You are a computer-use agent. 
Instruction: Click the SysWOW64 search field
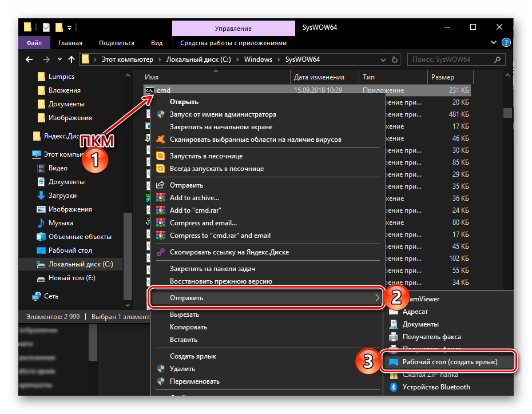point(456,59)
